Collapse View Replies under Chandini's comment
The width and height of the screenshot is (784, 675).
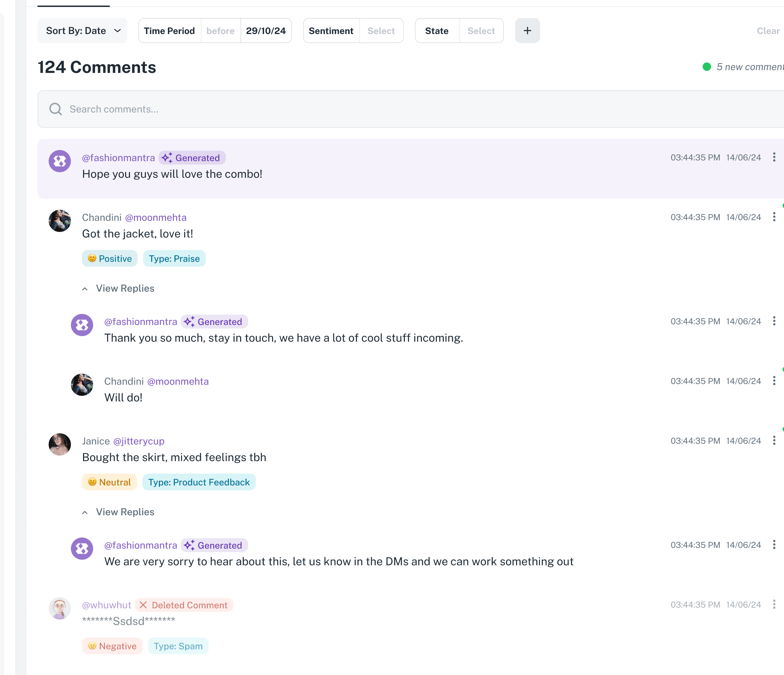[x=118, y=288]
